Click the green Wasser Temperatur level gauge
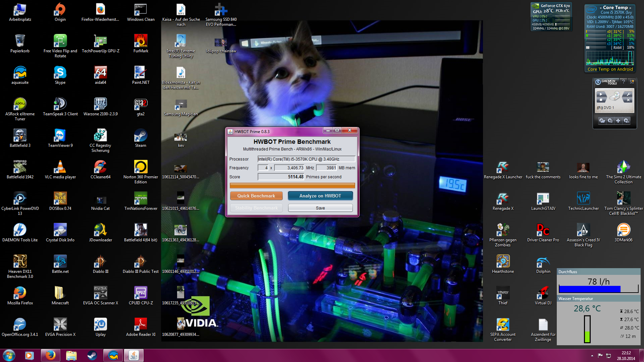 point(587,329)
